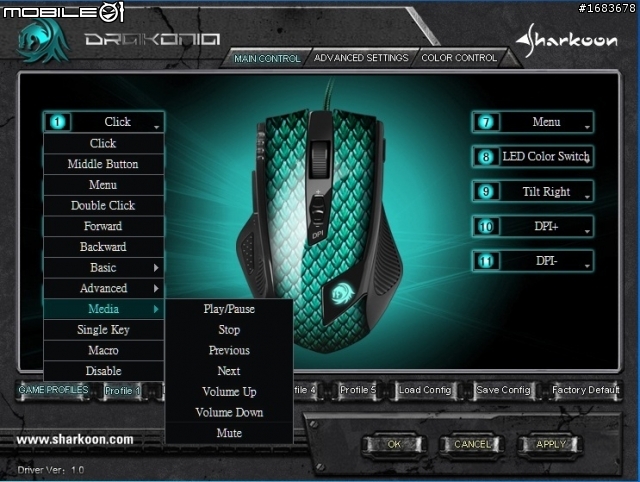Select Previous media function

click(229, 350)
